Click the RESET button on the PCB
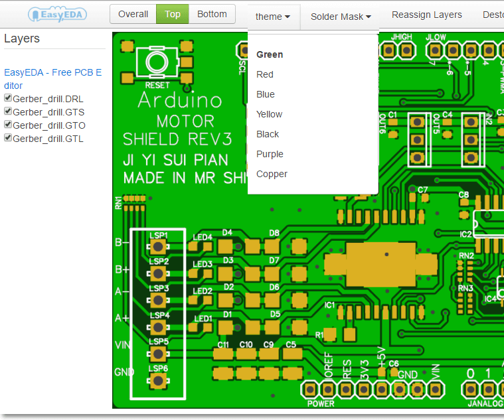The image size is (504, 420). click(157, 62)
